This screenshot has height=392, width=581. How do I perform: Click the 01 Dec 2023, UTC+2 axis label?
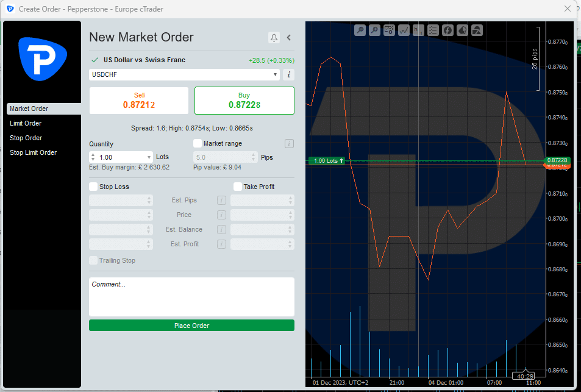point(341,382)
